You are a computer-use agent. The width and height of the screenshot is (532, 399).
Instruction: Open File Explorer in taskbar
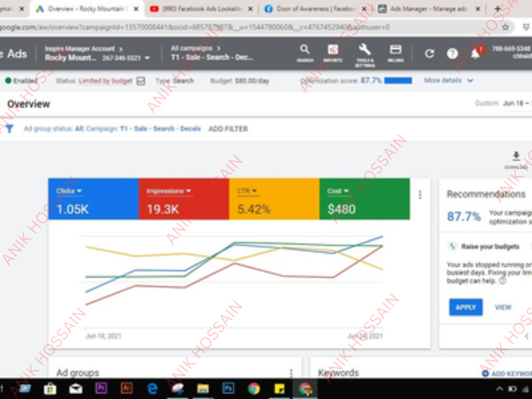(x=203, y=388)
